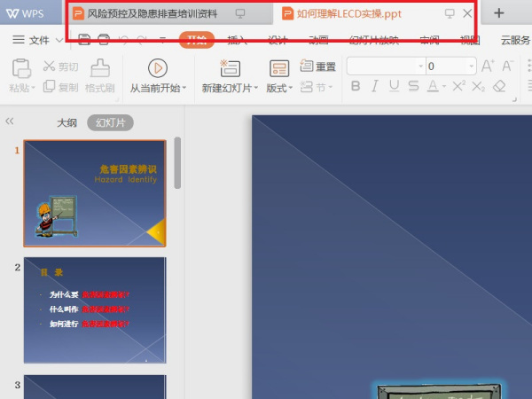Expand the 从当前开始 dropdown
Image resolution: width=532 pixels, height=399 pixels.
184,88
